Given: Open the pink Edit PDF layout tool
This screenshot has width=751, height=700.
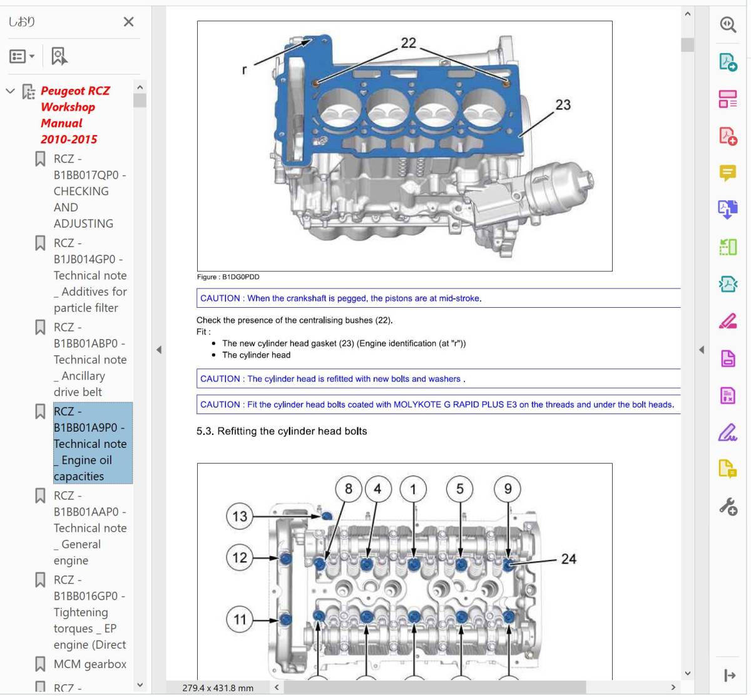Looking at the screenshot, I should 727,99.
